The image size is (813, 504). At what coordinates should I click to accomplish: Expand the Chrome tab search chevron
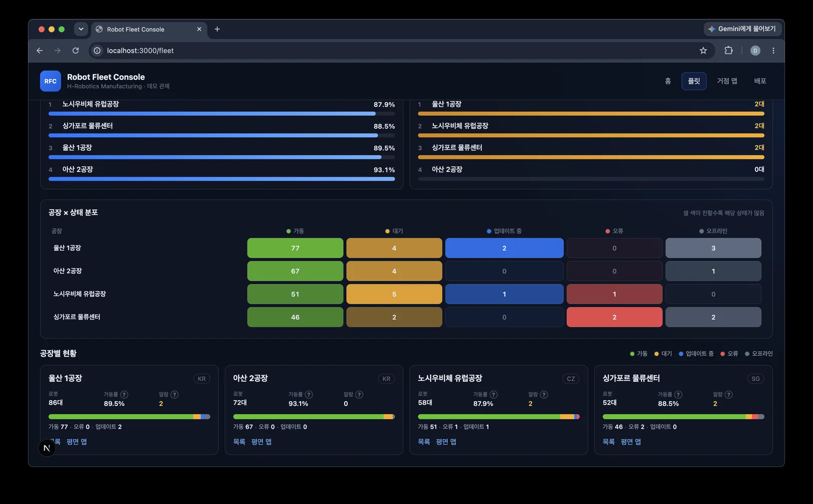[x=81, y=29]
